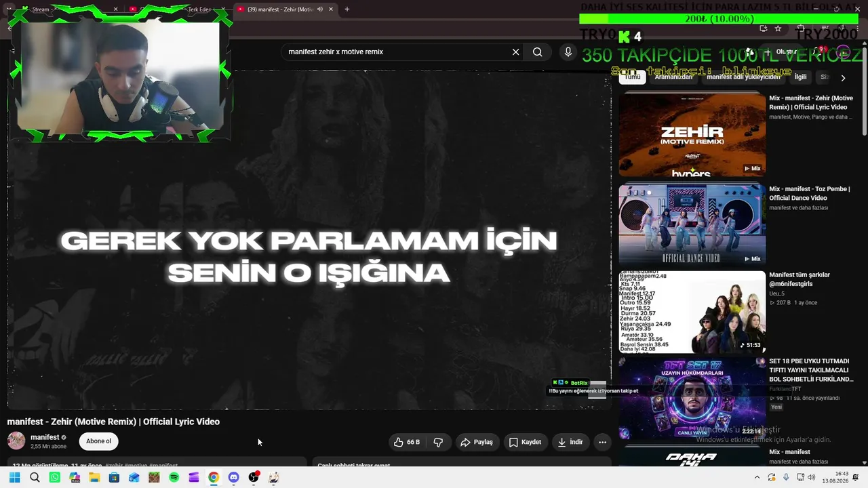Image resolution: width=868 pixels, height=488 pixels.
Task: Start voice search with the microphone icon
Action: [568, 52]
